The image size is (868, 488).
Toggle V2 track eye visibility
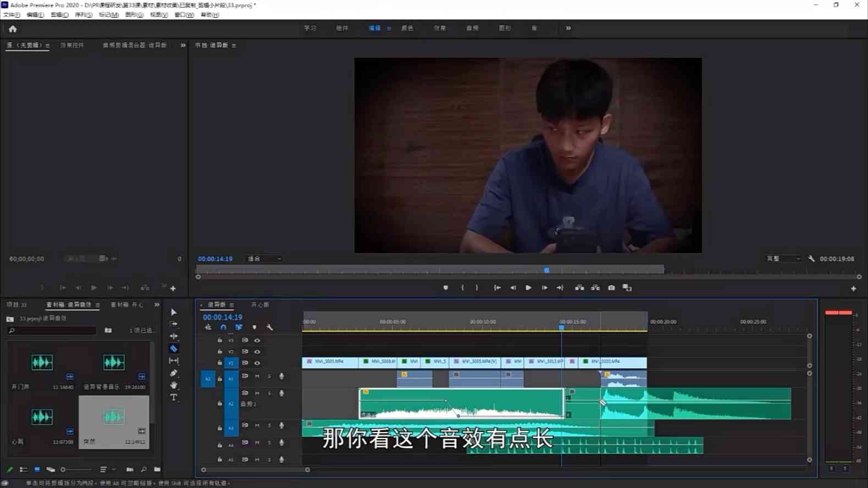click(257, 352)
